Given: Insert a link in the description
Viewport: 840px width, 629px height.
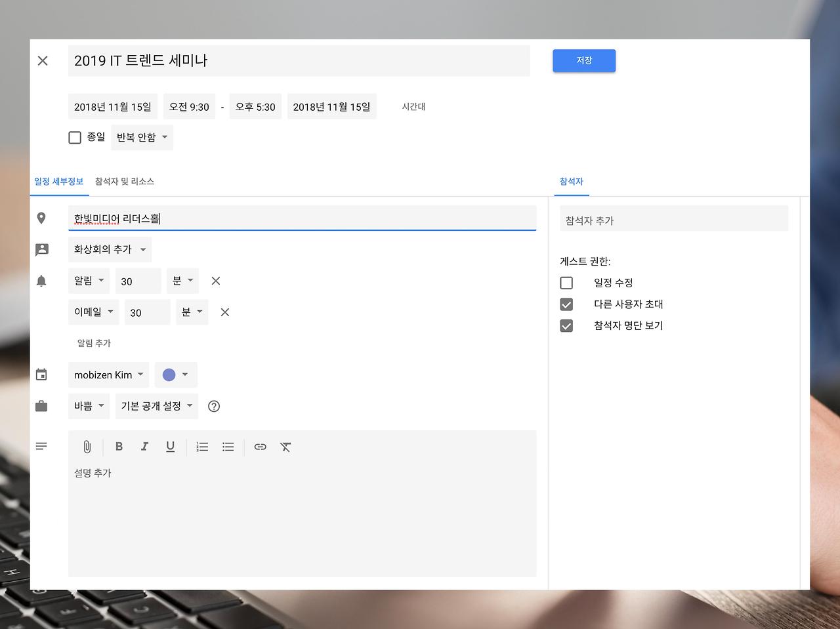Looking at the screenshot, I should [x=260, y=447].
